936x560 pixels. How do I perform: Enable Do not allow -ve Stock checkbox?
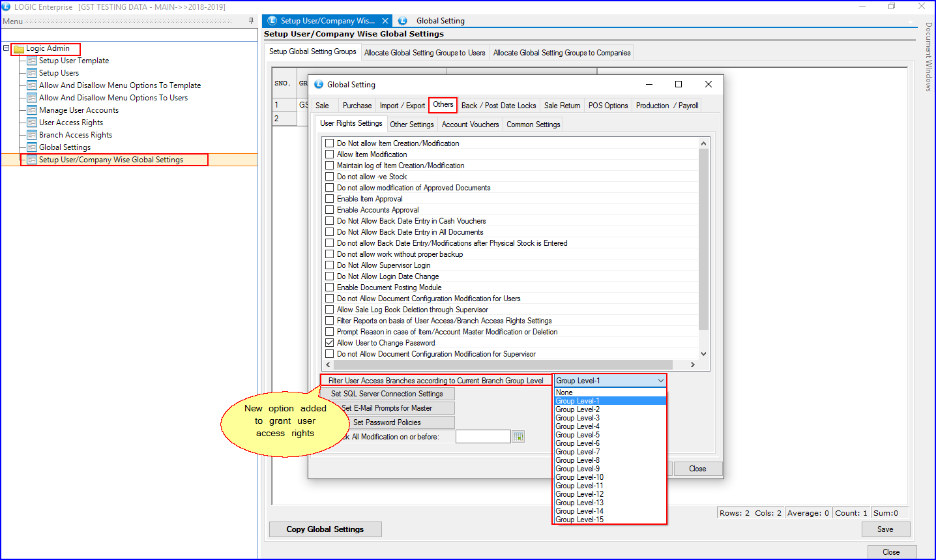[330, 177]
